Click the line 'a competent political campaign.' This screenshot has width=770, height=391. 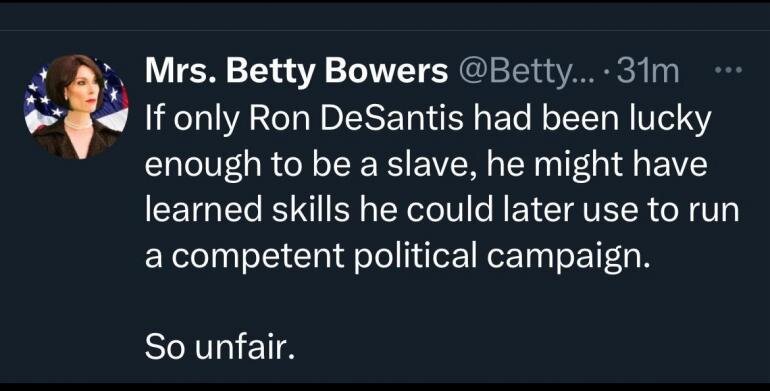tap(398, 257)
